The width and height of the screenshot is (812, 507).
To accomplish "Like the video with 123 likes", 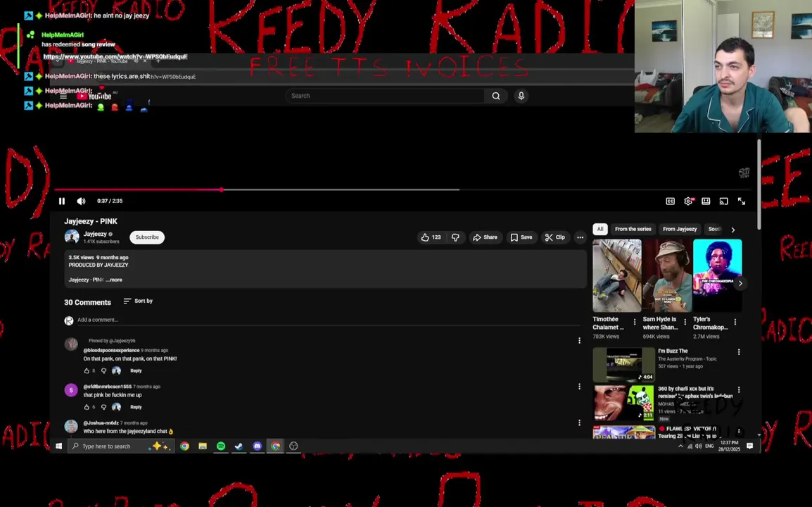I will 431,237.
